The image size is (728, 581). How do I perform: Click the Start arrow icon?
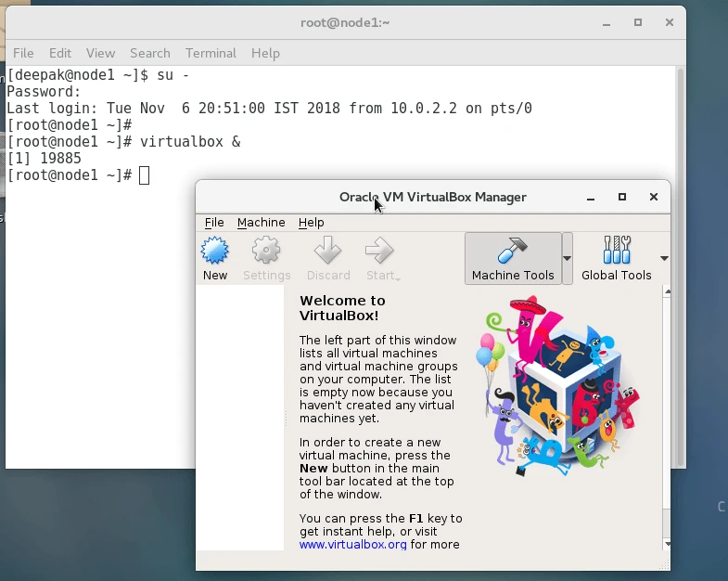379,251
